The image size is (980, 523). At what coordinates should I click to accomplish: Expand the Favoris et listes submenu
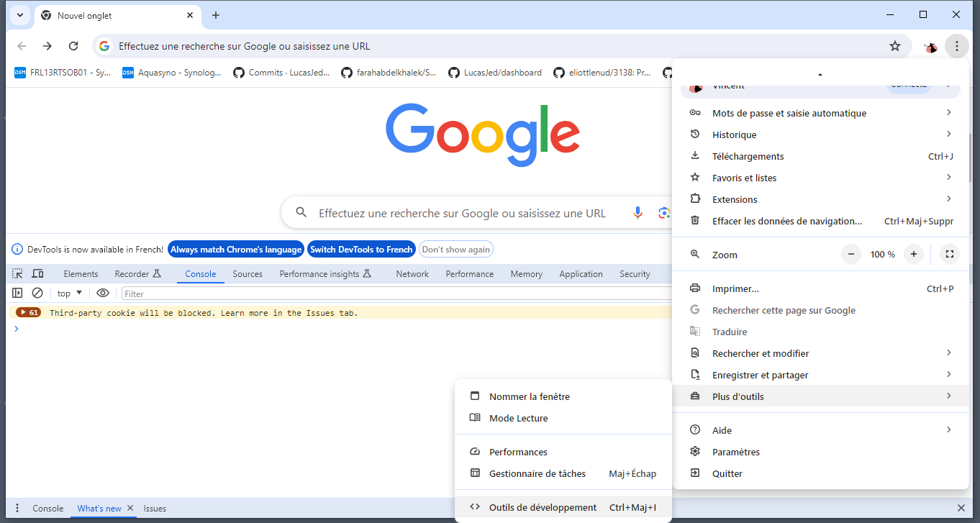[x=820, y=178]
